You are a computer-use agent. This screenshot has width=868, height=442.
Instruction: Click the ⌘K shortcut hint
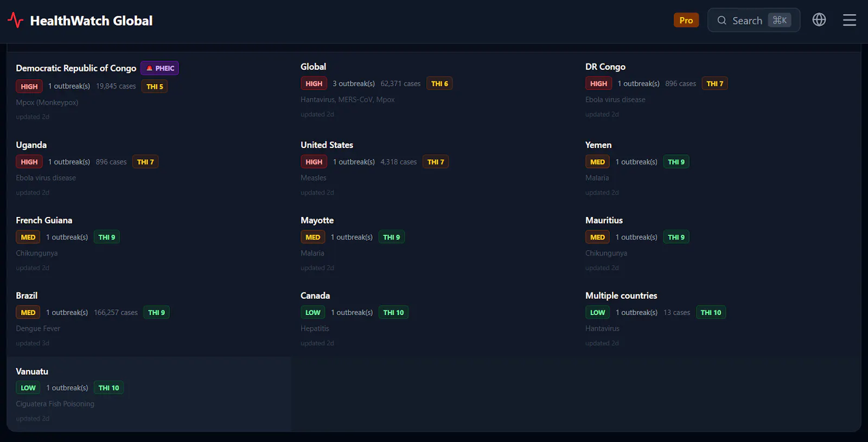click(x=780, y=20)
